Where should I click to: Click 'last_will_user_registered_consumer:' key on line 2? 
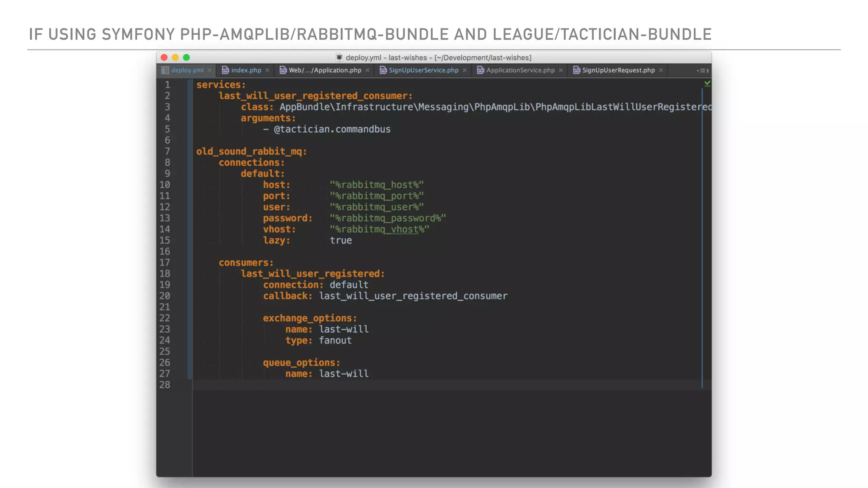click(x=315, y=96)
